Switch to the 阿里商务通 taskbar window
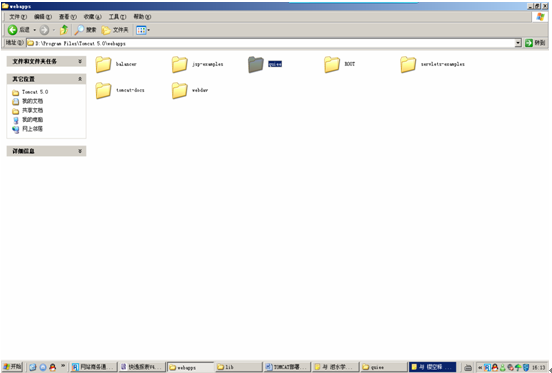552x373 pixels. coord(93,367)
